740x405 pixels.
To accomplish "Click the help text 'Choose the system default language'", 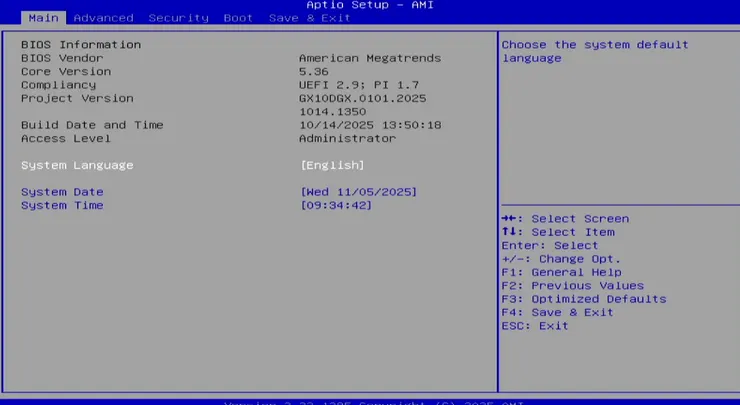I will point(595,51).
